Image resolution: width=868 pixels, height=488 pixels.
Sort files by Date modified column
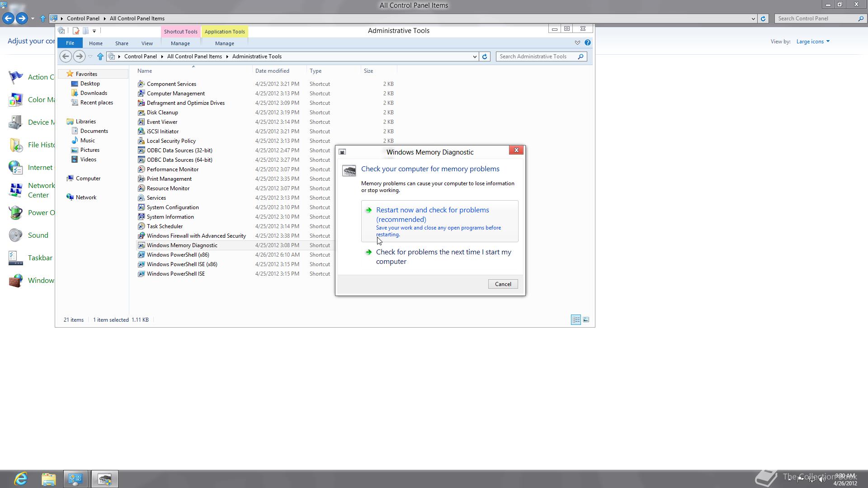coord(279,71)
